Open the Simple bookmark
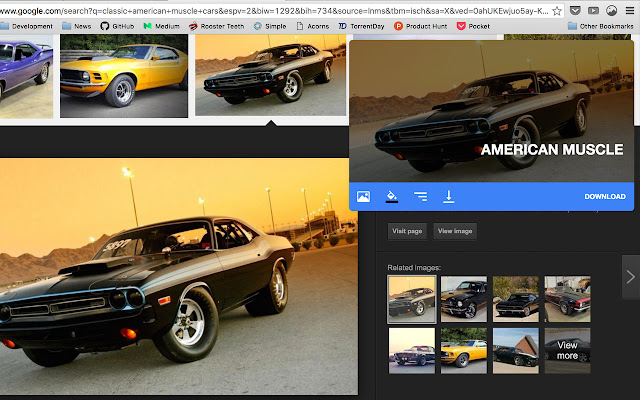Viewport: 640px width, 400px height. (x=270, y=26)
